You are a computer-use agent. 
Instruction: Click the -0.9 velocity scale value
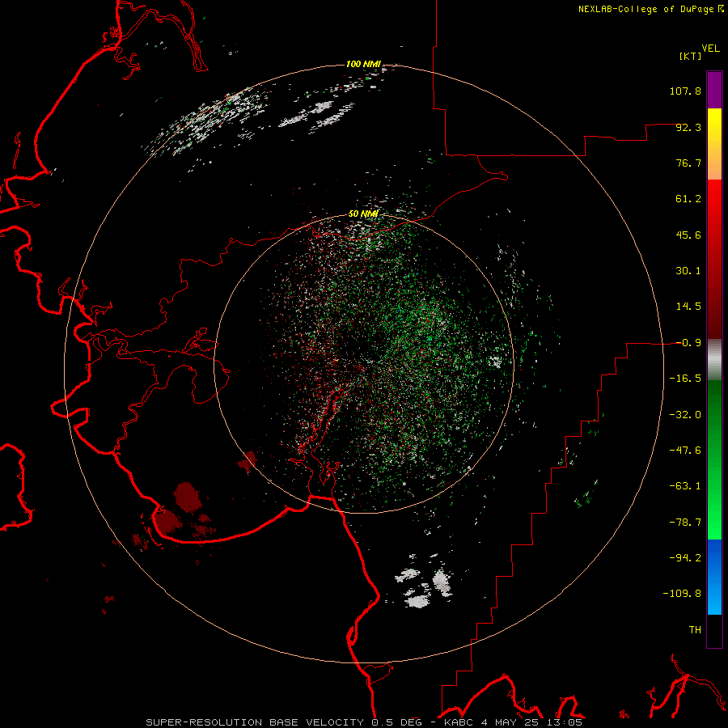688,343
